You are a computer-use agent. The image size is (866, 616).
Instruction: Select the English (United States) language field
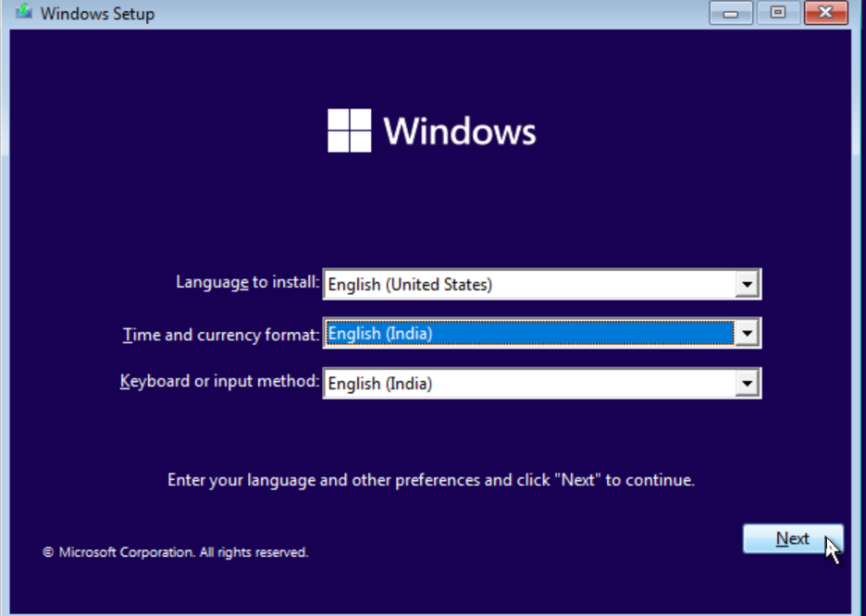pyautogui.click(x=542, y=285)
